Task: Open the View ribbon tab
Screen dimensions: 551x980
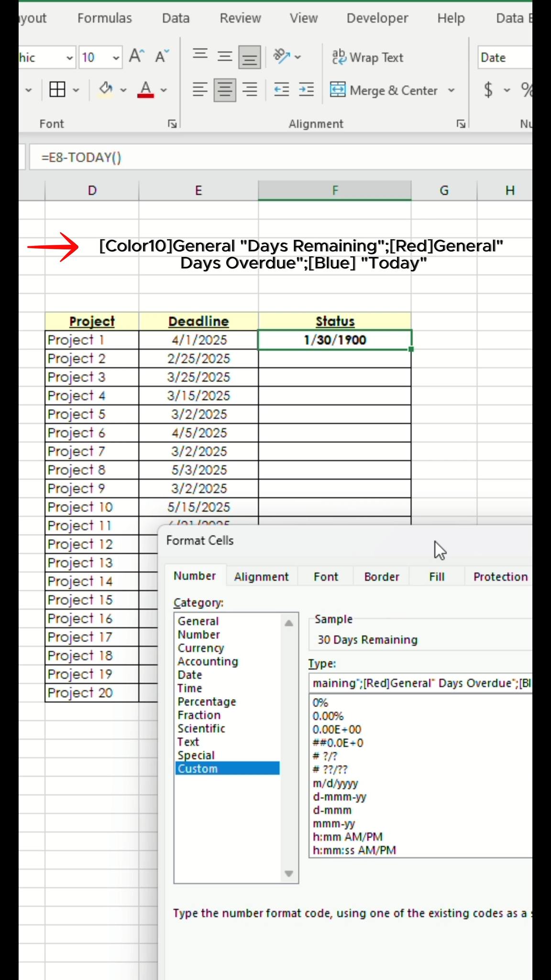Action: 303,18
